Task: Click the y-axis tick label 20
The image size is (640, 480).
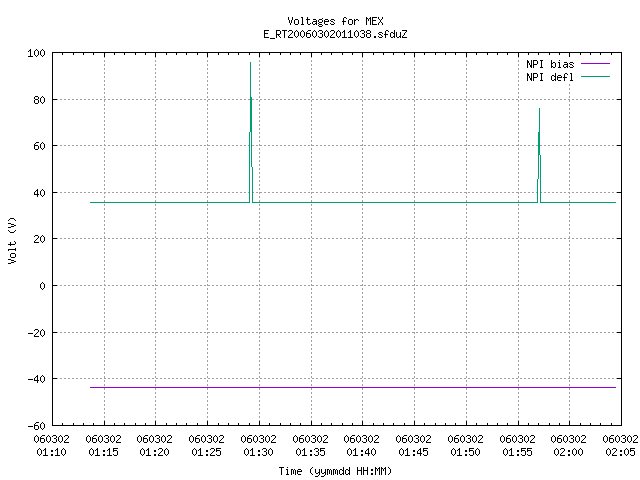Action: coord(40,239)
